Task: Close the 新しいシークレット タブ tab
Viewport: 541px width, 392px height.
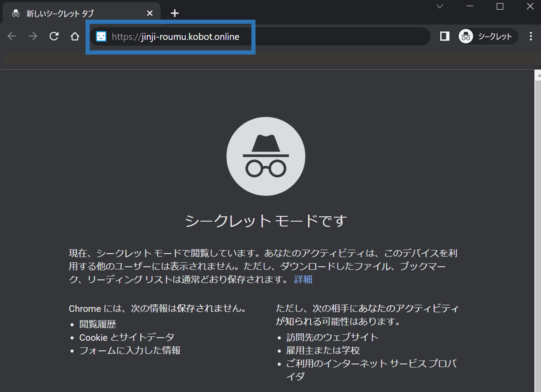Action: 150,13
